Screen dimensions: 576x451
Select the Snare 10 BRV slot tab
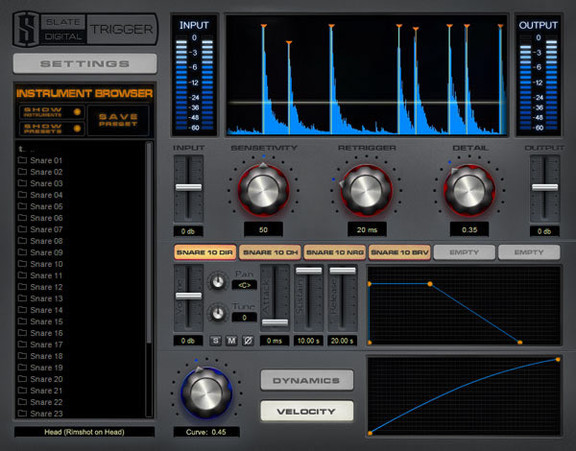click(x=400, y=252)
